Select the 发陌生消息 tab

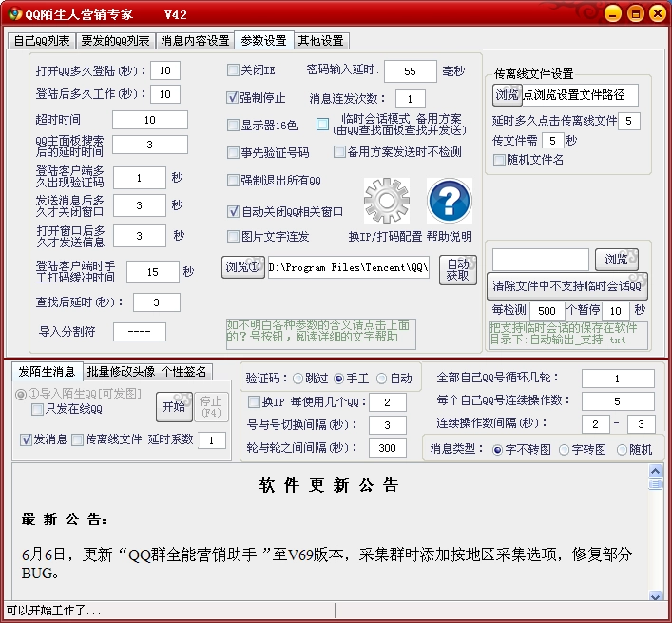[47, 371]
